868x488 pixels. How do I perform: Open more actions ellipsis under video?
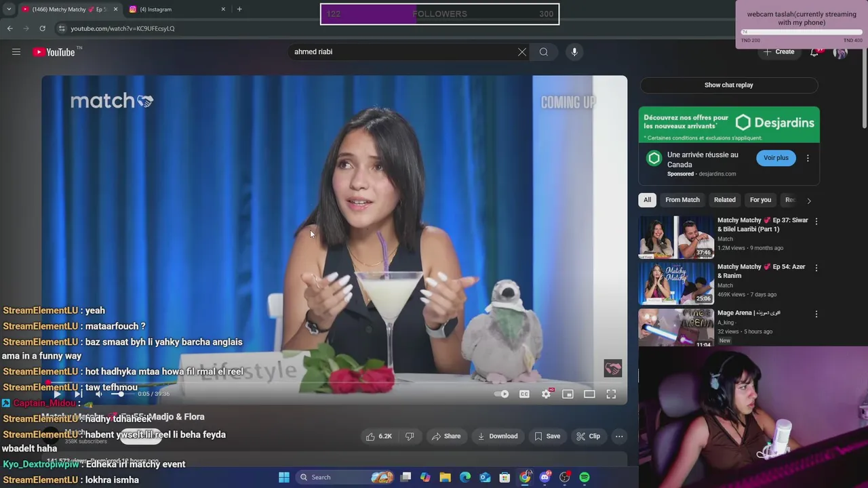pyautogui.click(x=619, y=436)
